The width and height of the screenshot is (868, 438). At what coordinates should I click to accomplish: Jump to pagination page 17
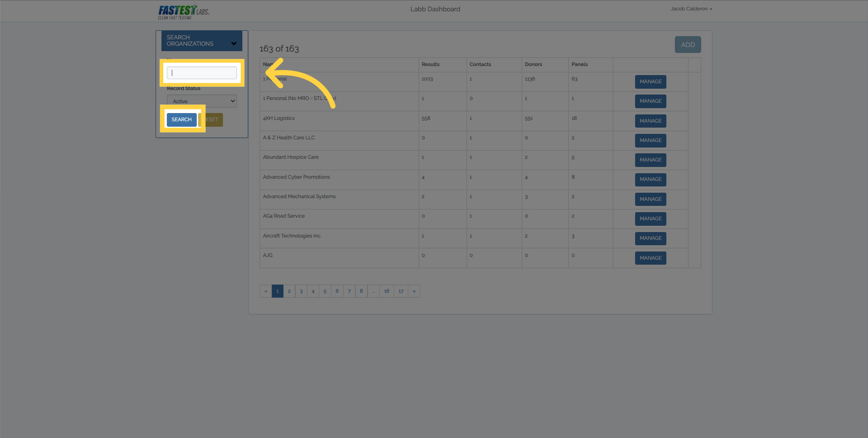401,291
